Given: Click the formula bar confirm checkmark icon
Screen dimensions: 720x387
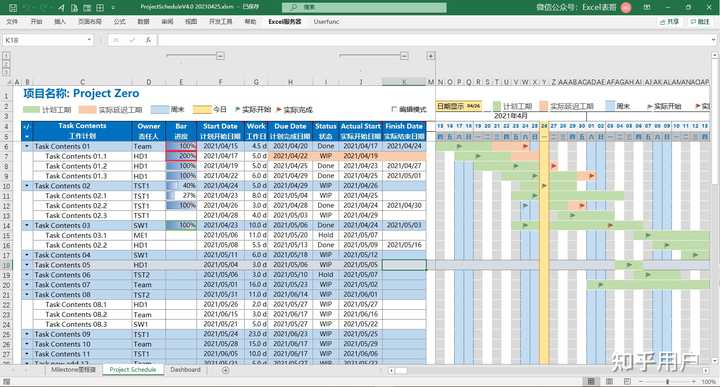Looking at the screenshot, I should click(x=132, y=40).
